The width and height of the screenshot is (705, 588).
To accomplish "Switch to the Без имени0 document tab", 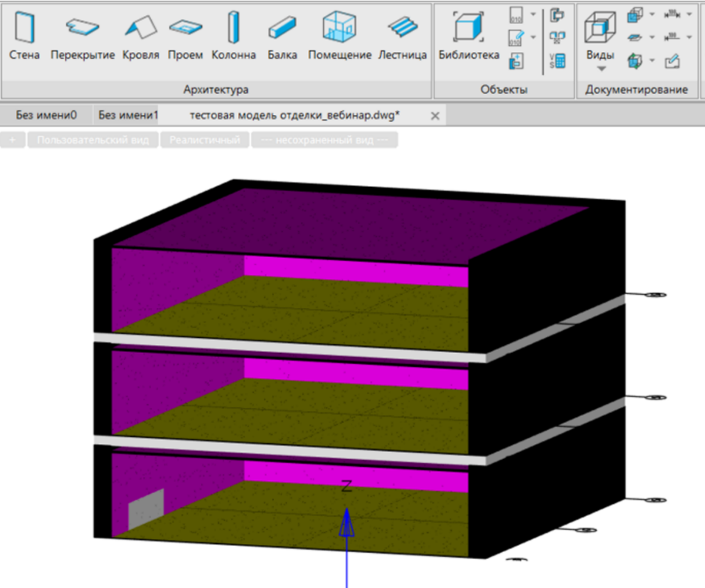I will tap(46, 115).
